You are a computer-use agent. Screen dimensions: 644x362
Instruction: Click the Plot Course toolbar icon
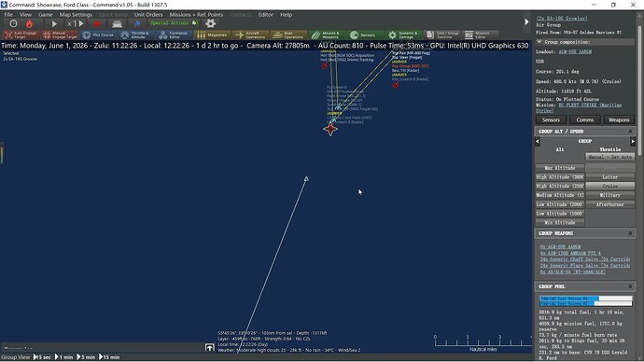pos(98,35)
